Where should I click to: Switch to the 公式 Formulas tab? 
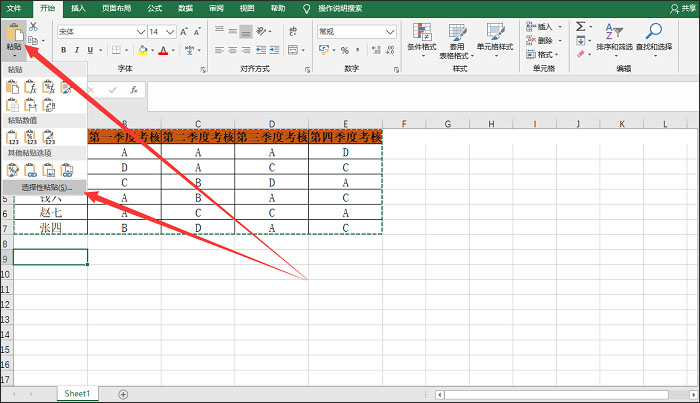coord(155,8)
